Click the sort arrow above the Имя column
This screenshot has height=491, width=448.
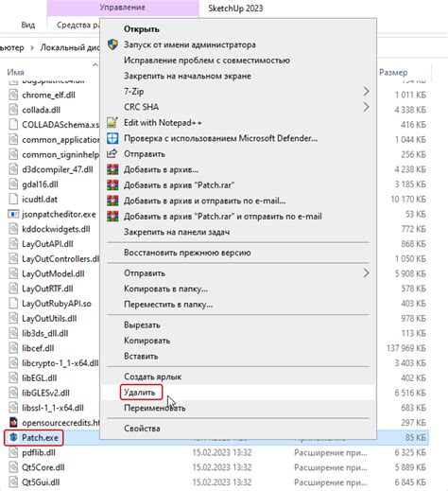point(95,64)
